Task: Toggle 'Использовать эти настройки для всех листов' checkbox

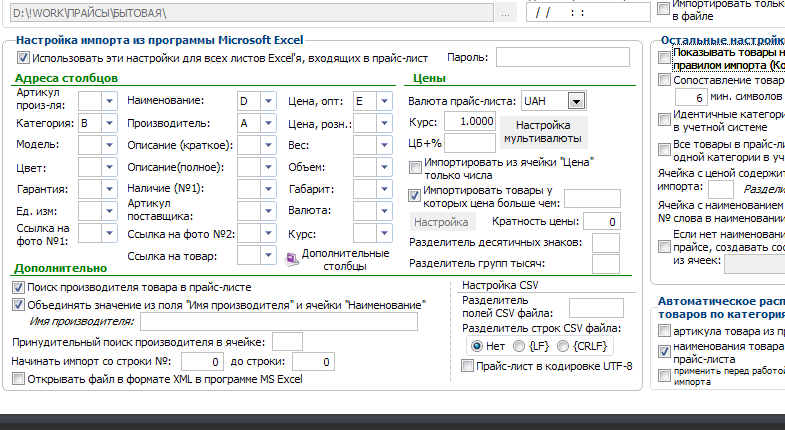Action: (x=23, y=58)
